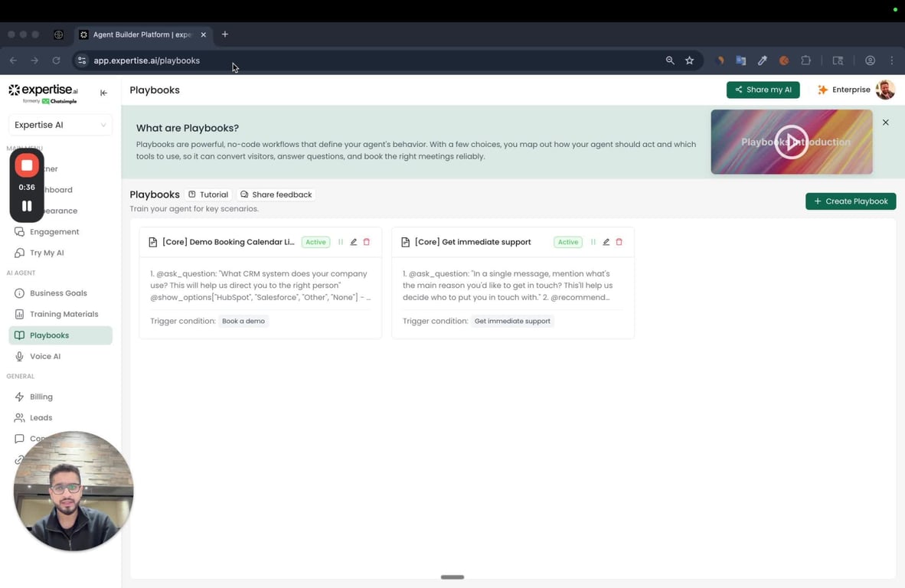Go back in the browser
Screen dimensions: 905x588
(13, 60)
